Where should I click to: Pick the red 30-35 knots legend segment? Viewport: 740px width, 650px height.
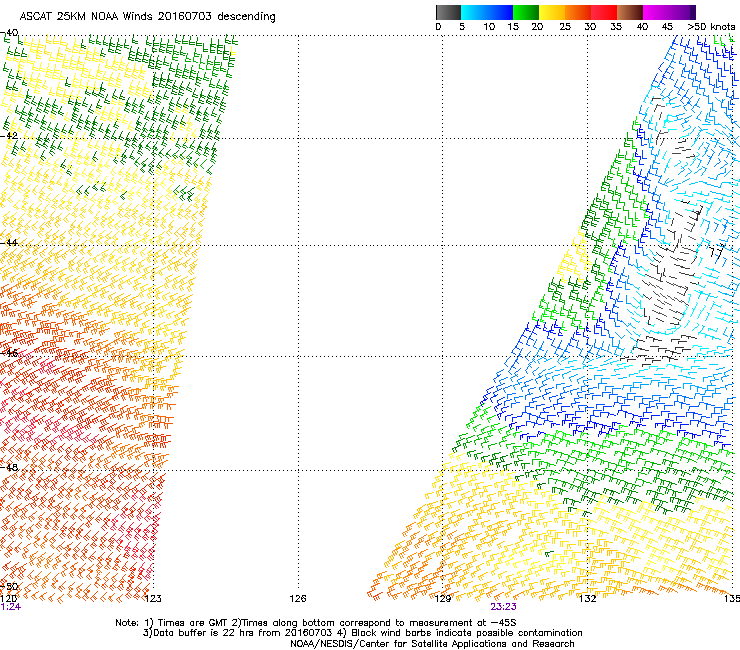click(x=604, y=12)
